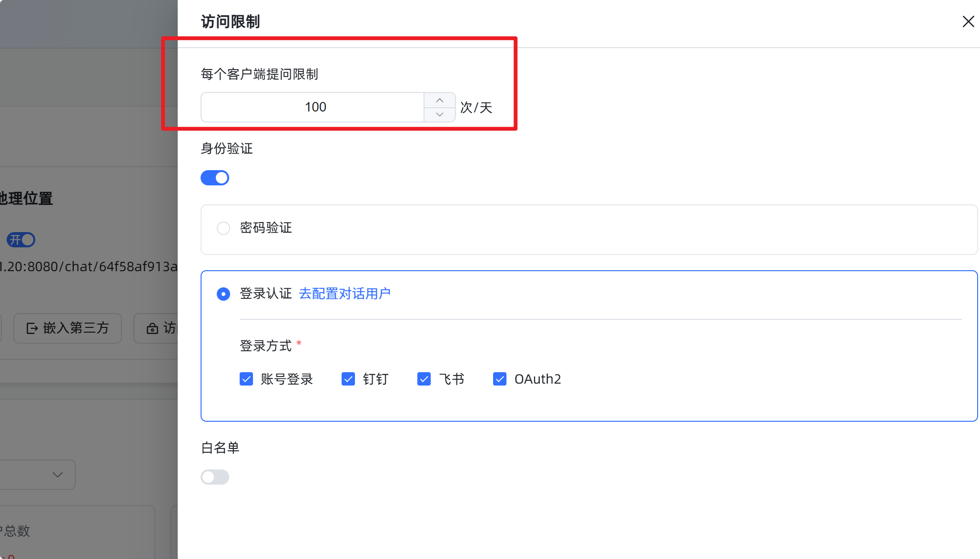980x559 pixels.
Task: Click the lock icon button
Action: (152, 328)
